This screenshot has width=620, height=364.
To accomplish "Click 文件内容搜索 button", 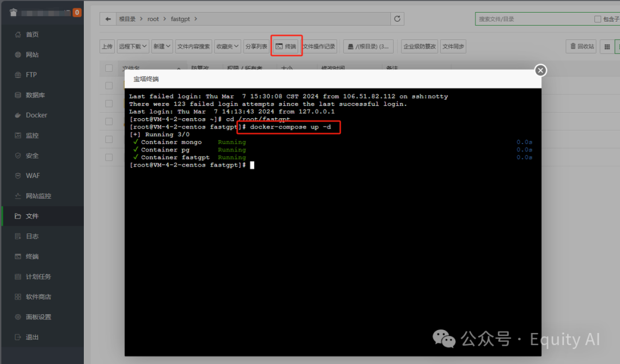I will pyautogui.click(x=193, y=47).
